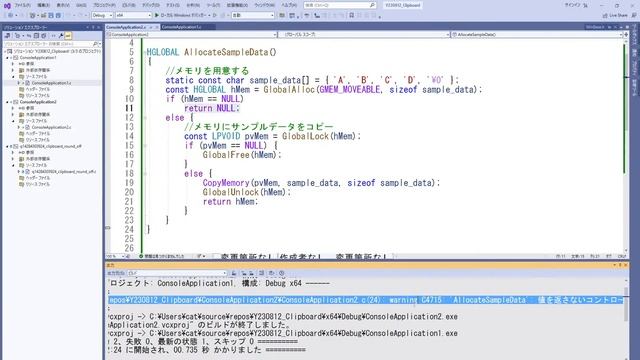Open Output source dropdown in Output panel
The image size is (640, 360).
coord(177,273)
